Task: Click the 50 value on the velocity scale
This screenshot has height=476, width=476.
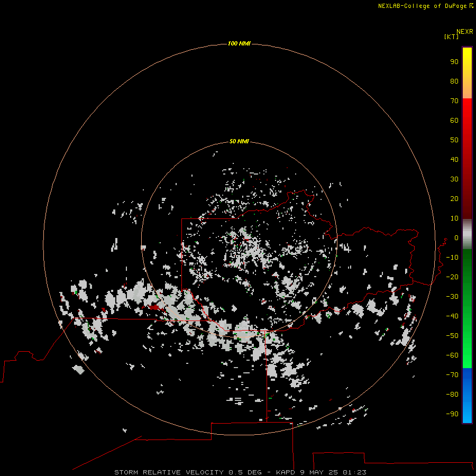Action: coord(454,140)
